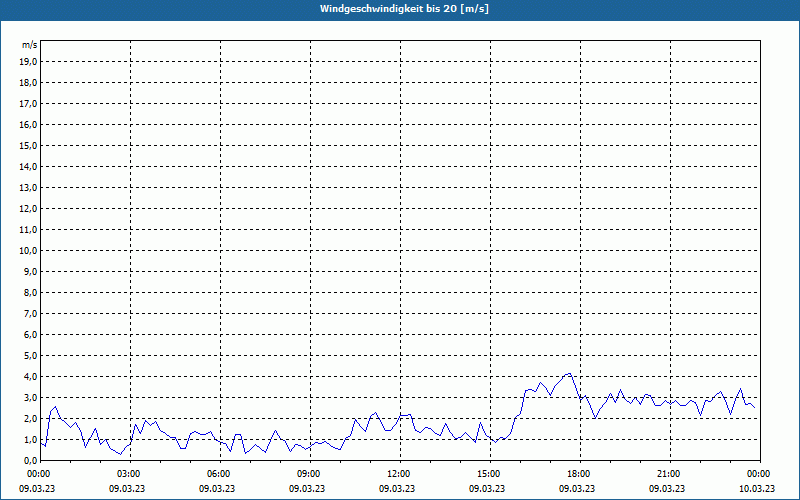Click the 16,0 y-axis label
Viewport: 800px width, 500px height.
pos(28,124)
